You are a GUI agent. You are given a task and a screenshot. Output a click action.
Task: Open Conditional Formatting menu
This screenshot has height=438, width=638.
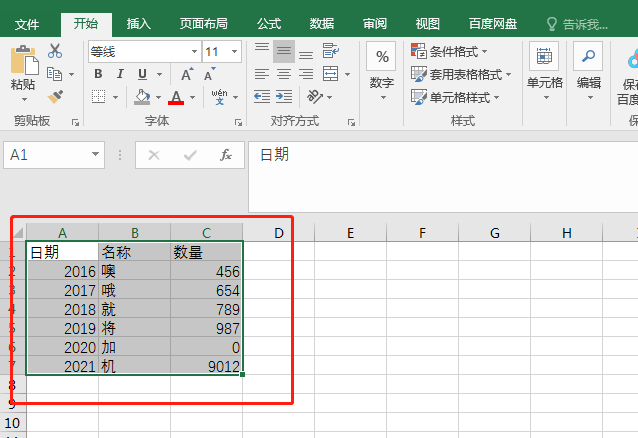[x=449, y=52]
